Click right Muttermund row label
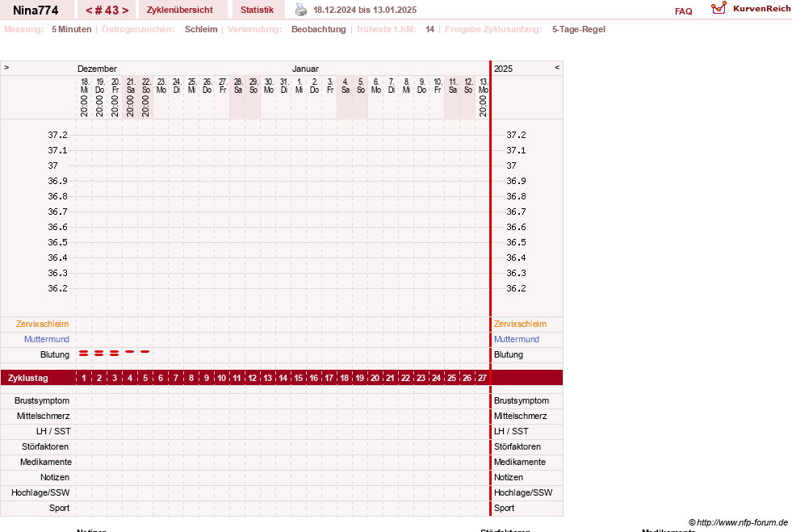 click(516, 339)
